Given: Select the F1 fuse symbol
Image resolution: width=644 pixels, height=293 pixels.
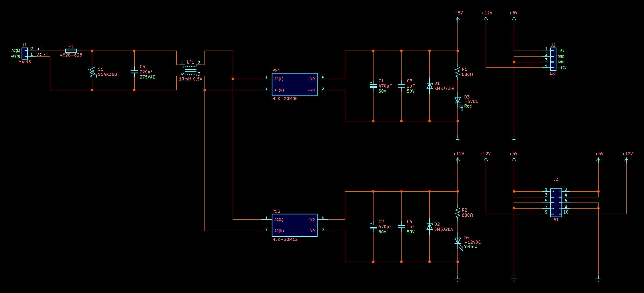Looking at the screenshot, I should tap(71, 51).
